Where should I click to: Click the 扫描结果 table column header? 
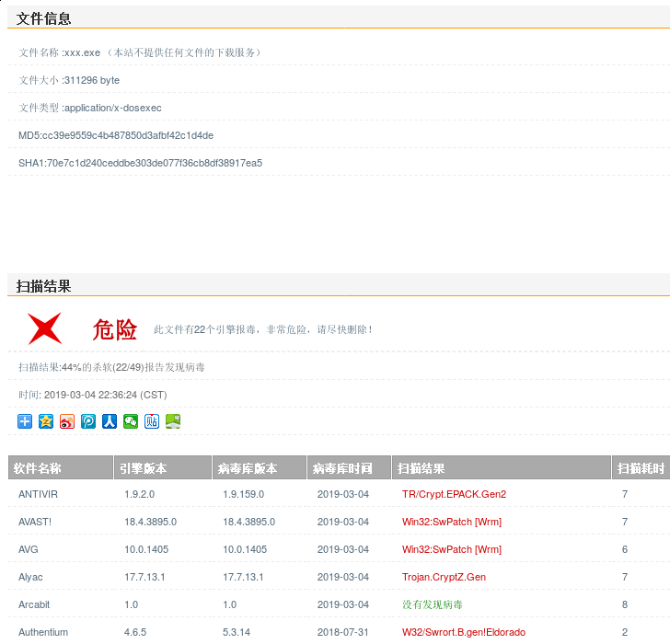coord(502,468)
